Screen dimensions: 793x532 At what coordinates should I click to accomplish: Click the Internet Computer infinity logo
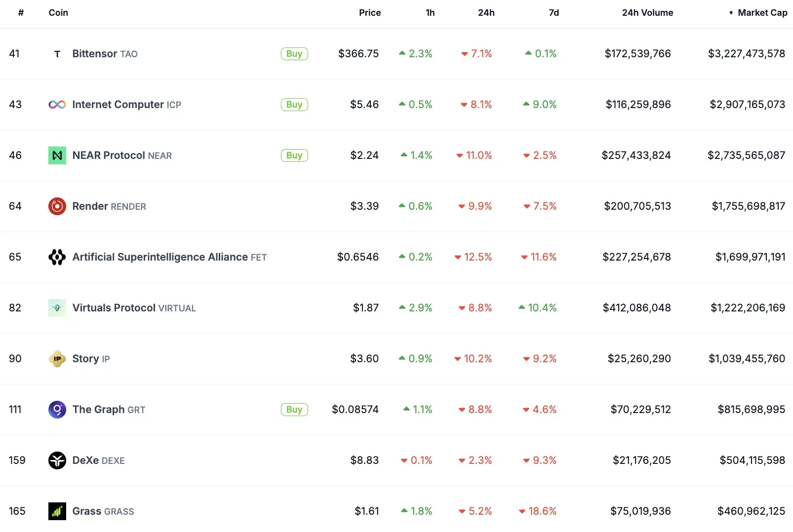coord(57,105)
